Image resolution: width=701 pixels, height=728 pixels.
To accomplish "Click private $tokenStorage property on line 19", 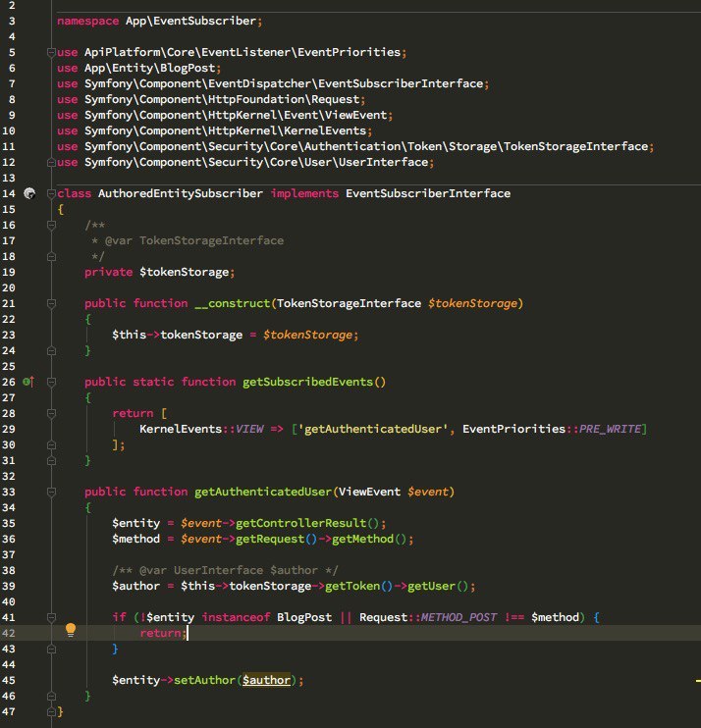I will click(157, 272).
